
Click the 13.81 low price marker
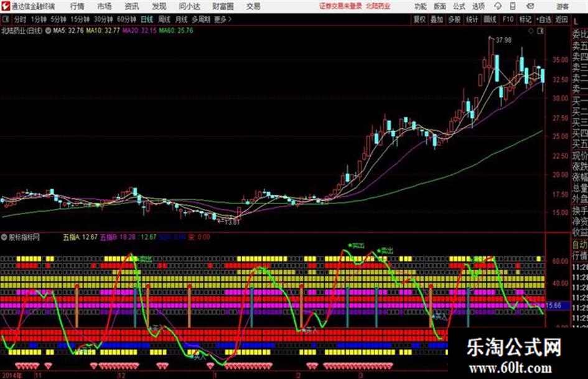232,222
